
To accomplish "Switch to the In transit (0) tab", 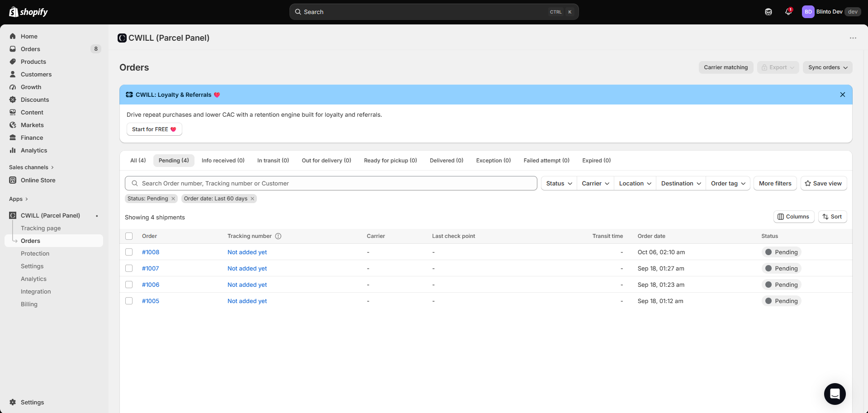I will 273,161.
